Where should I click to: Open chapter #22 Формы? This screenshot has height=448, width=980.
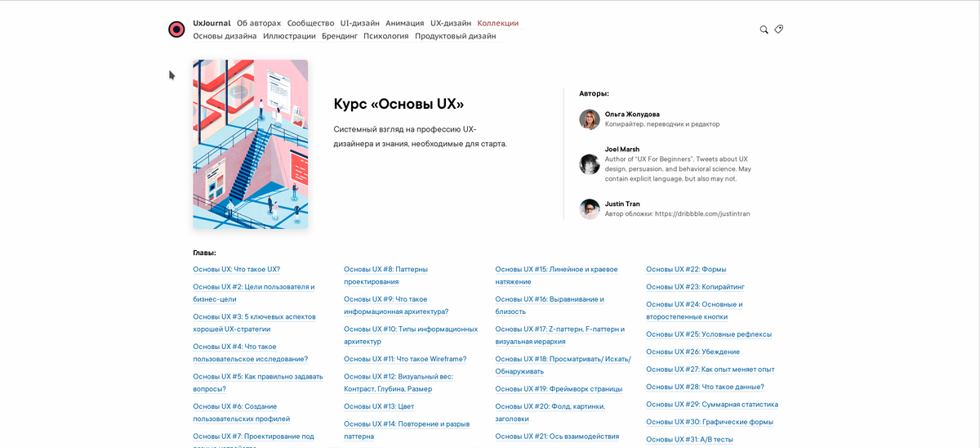coord(686,269)
